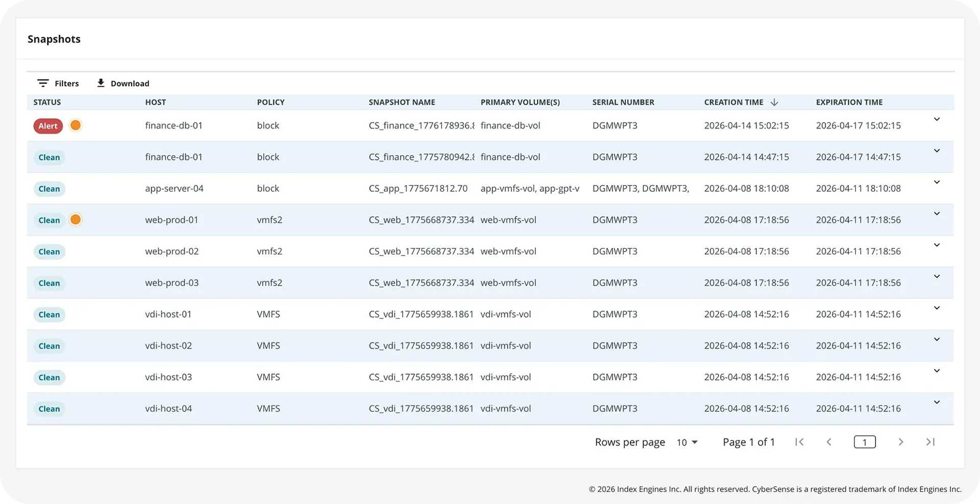Expand the 14:47:15 finance-db-01 row
Image resolution: width=980 pixels, height=504 pixels.
937,151
